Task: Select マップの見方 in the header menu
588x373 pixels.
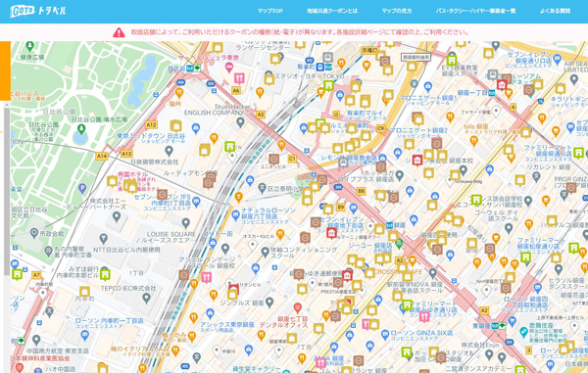Action: coord(397,11)
